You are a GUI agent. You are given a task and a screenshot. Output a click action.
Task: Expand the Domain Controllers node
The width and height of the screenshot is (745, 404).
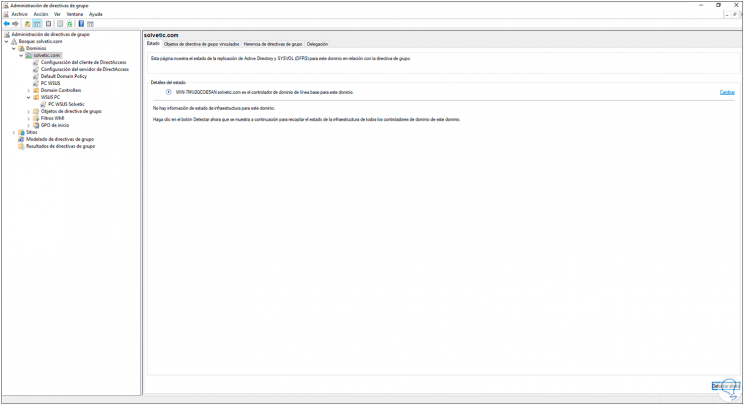point(29,90)
